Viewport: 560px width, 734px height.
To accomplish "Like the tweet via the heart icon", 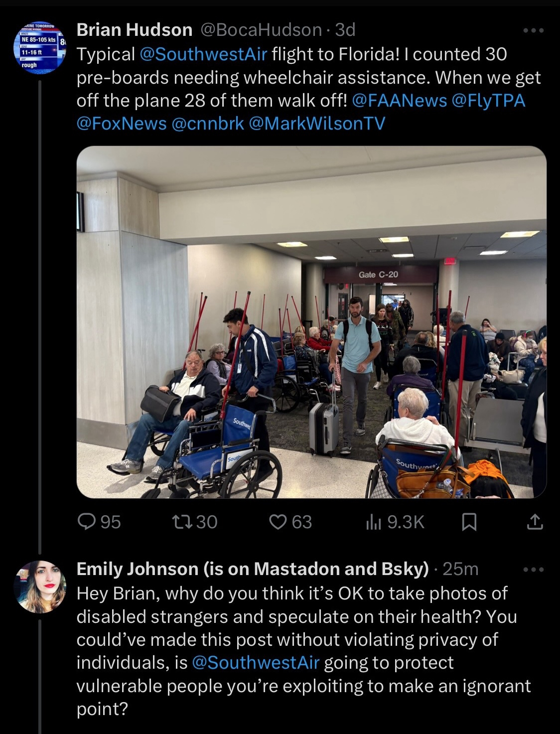I will coord(277,522).
